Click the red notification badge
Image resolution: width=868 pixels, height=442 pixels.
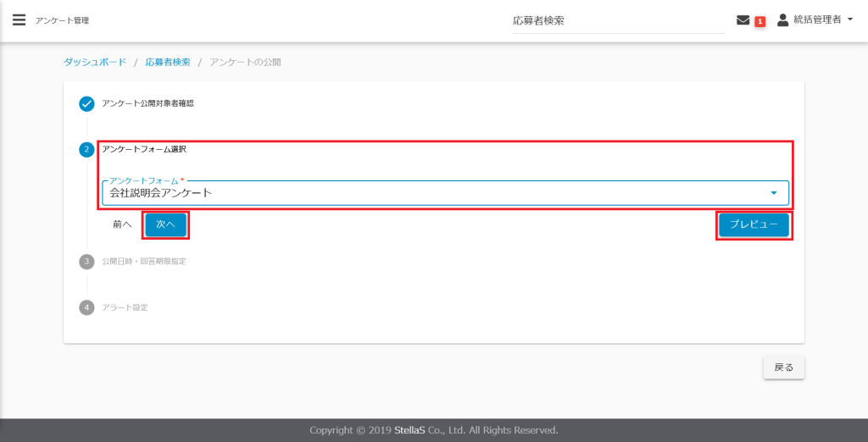coord(759,21)
